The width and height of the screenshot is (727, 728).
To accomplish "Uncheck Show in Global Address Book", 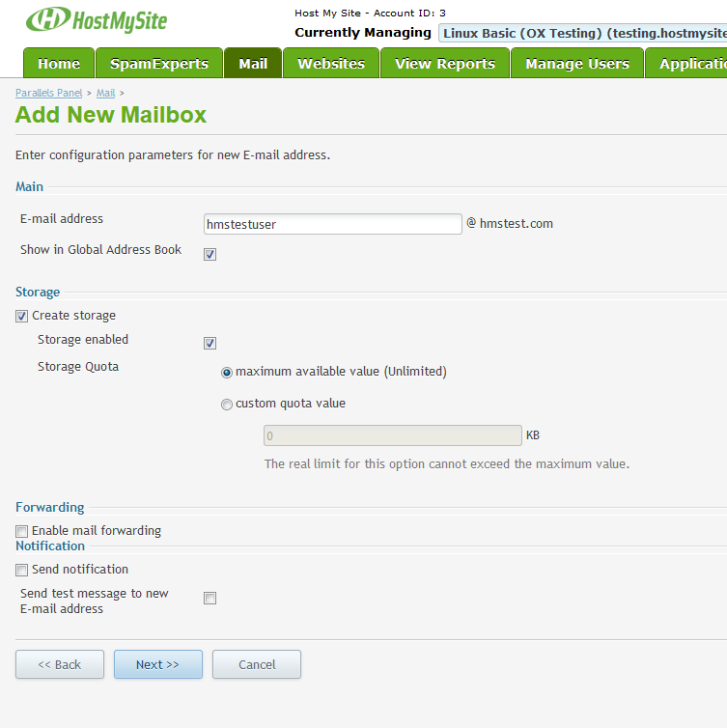I will 210,255.
